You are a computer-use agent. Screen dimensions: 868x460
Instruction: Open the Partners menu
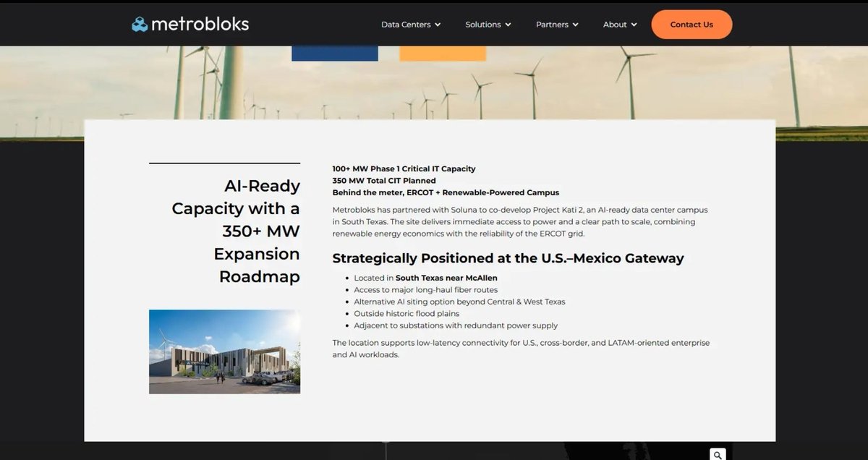click(x=557, y=25)
